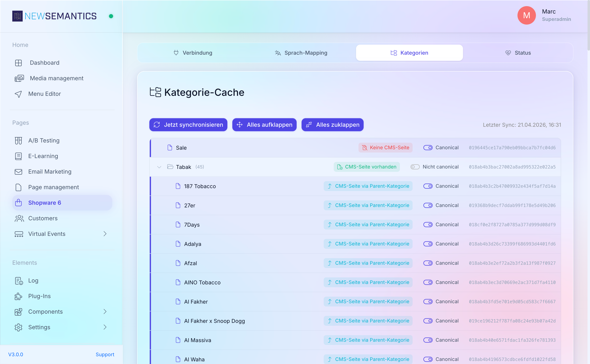Click the A/B Testing test-tube icon
The width and height of the screenshot is (590, 364).
click(x=19, y=141)
